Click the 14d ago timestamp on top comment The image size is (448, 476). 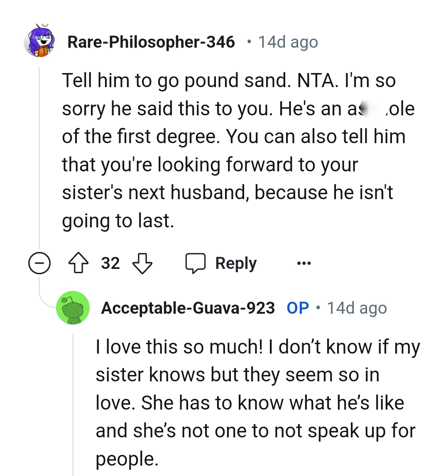(x=287, y=41)
